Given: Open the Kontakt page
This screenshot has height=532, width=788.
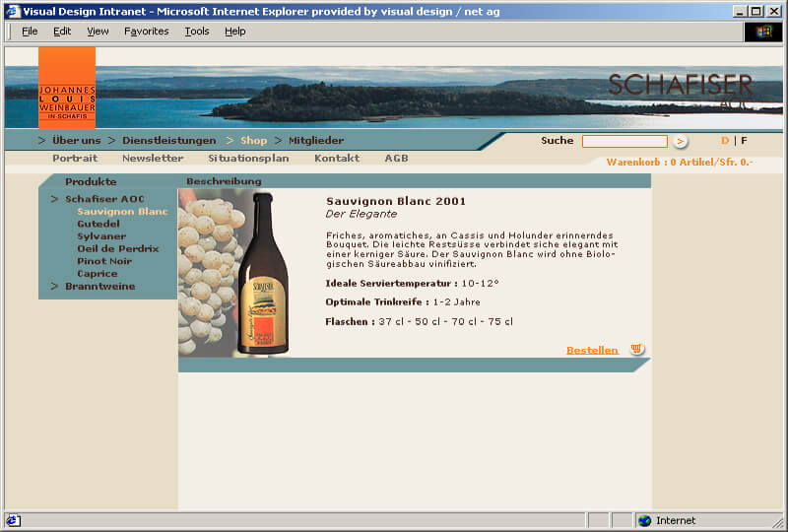Looking at the screenshot, I should [337, 158].
